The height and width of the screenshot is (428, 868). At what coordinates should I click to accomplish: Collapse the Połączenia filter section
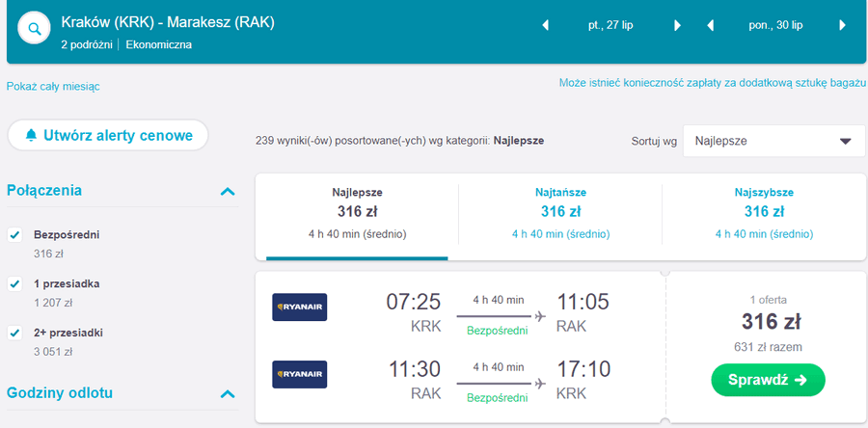pos(228,192)
